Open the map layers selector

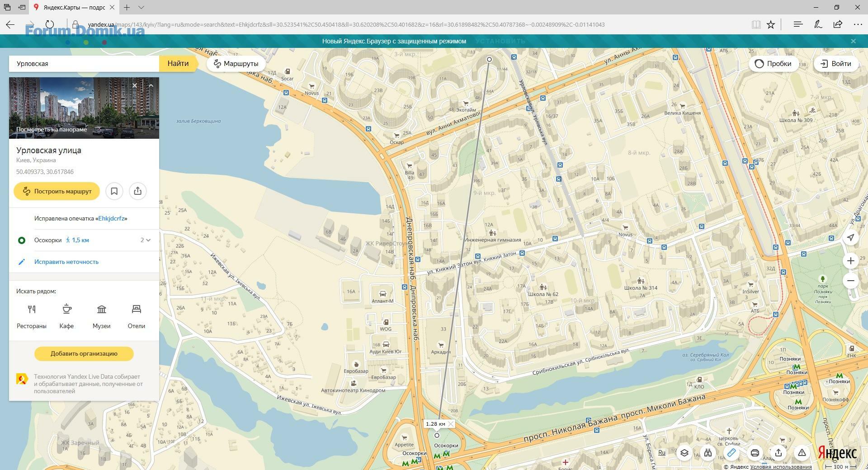pyautogui.click(x=684, y=452)
